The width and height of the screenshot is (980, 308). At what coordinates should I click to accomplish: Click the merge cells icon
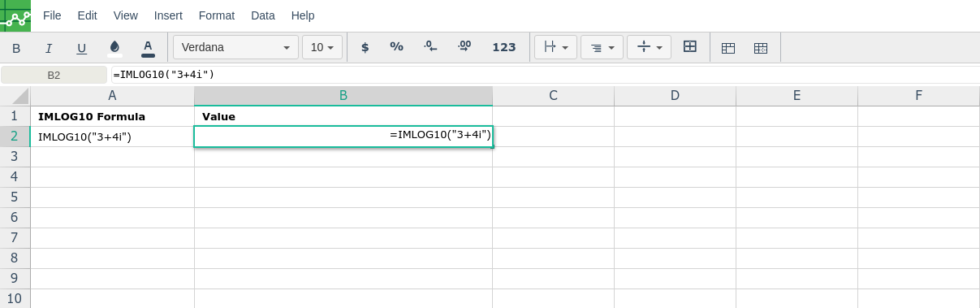coord(690,47)
